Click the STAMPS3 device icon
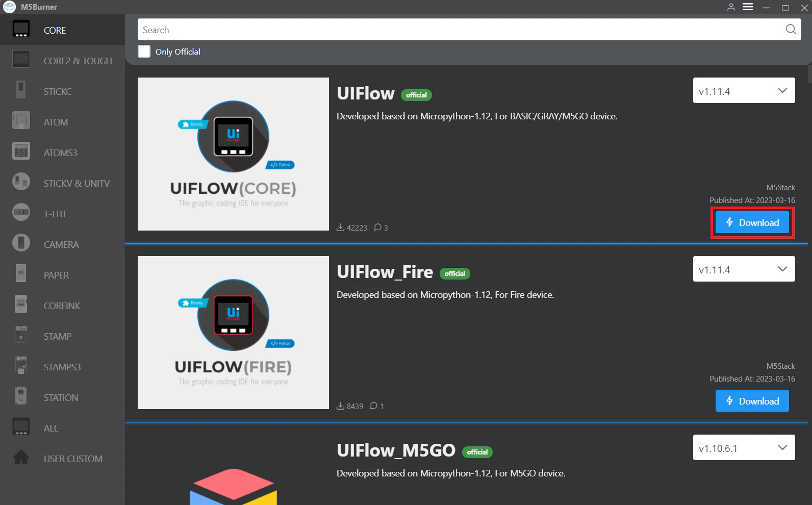The image size is (812, 505). pos(21,366)
